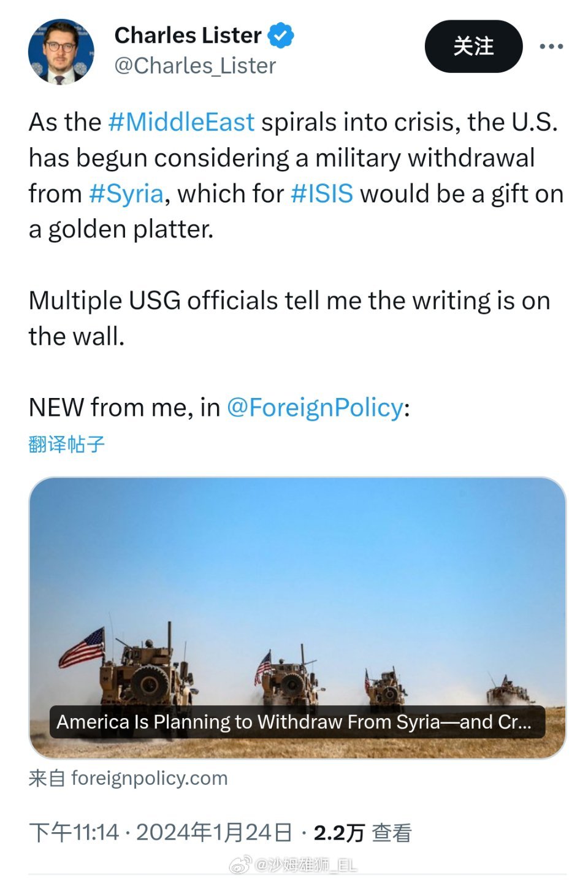
Task: Open the three-dot more options menu
Action: tap(551, 47)
